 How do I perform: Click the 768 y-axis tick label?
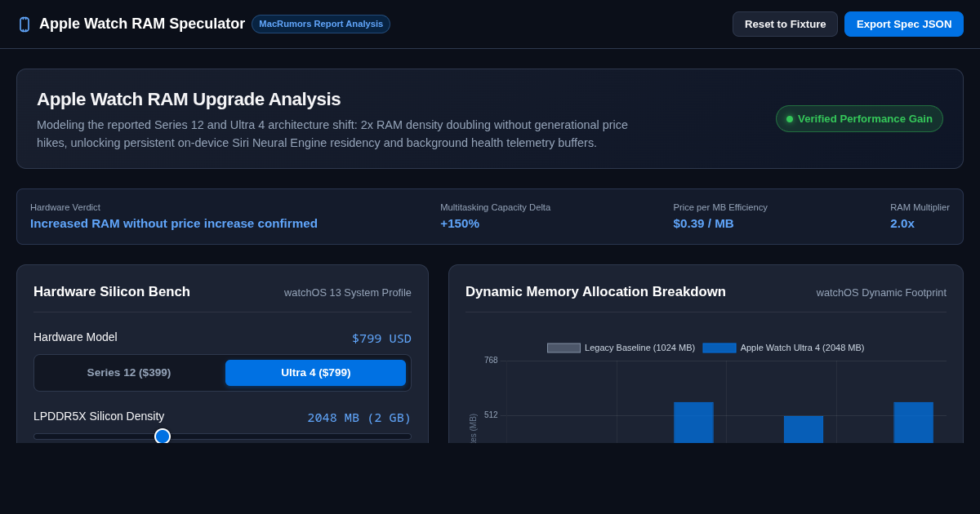pyautogui.click(x=491, y=361)
